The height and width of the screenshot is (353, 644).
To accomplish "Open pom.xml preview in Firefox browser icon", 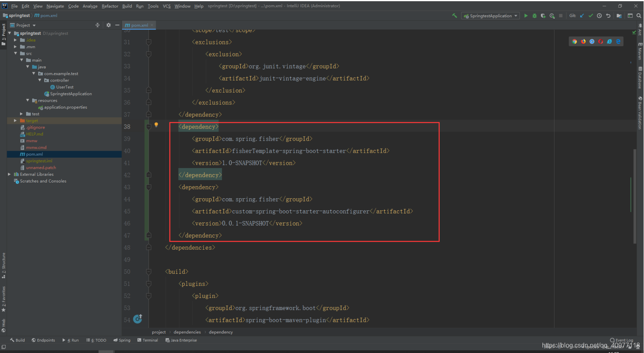I will [x=583, y=41].
